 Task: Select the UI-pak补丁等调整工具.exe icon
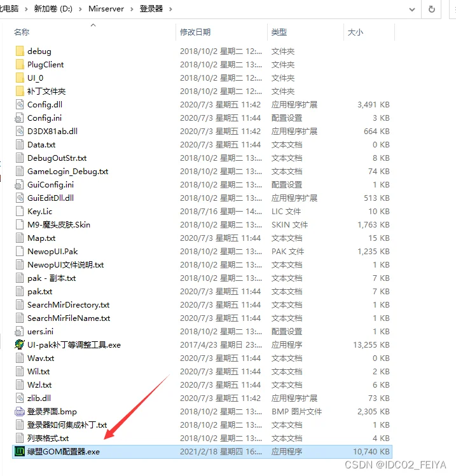19,345
